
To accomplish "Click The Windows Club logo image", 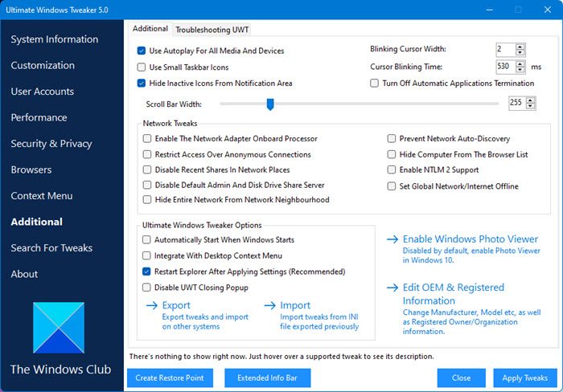I will tap(59, 328).
